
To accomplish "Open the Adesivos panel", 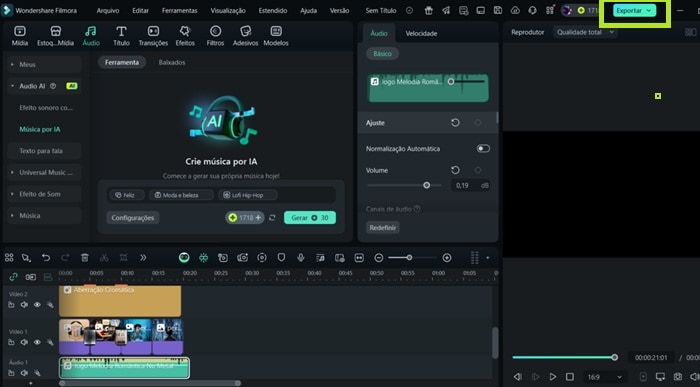I will click(246, 36).
